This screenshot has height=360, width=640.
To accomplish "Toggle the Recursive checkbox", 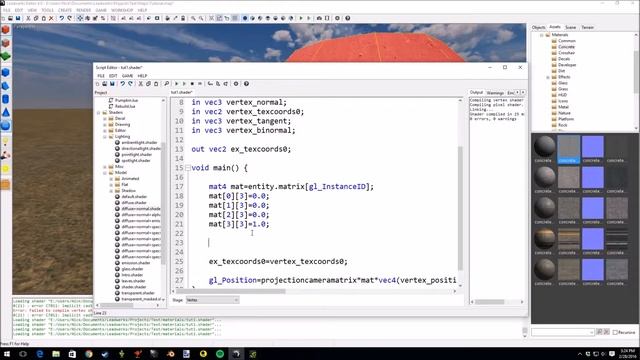I will click(615, 332).
